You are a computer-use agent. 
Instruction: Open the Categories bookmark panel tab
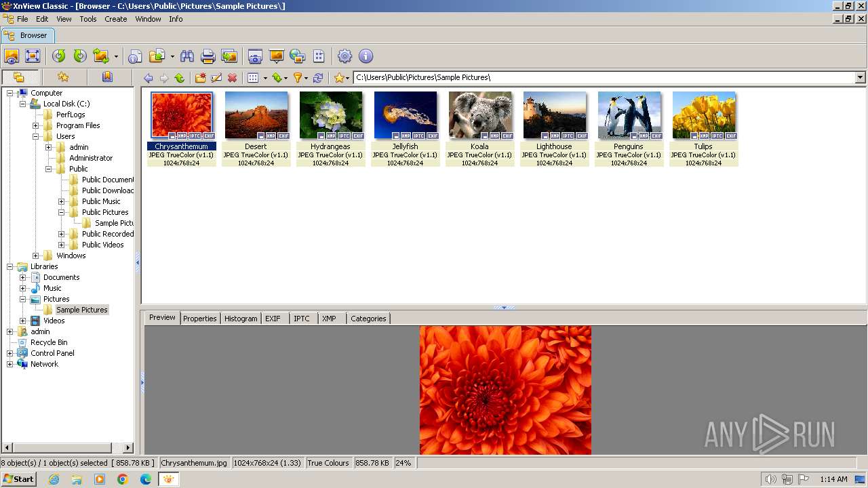tap(107, 77)
